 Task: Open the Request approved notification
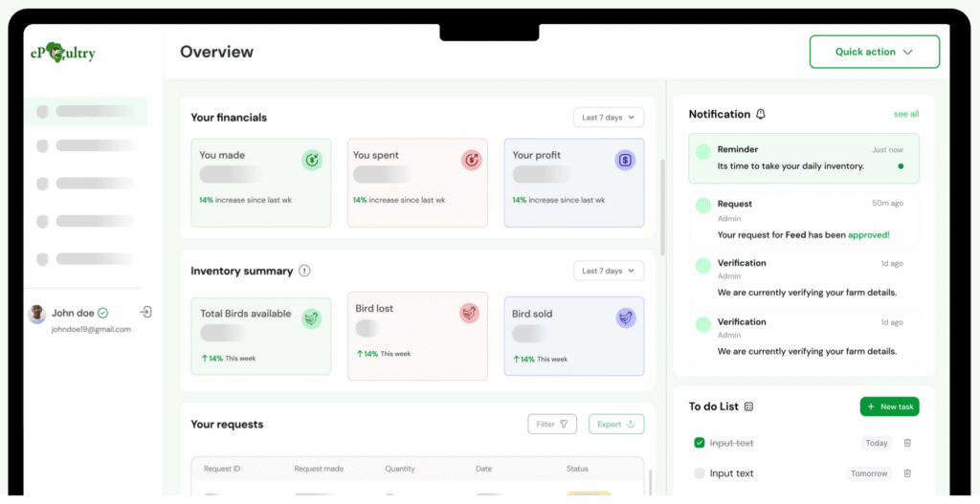(x=804, y=219)
